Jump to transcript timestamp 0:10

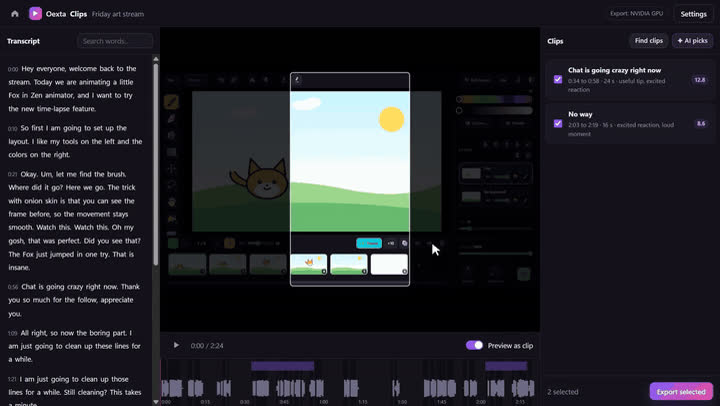click(x=13, y=129)
